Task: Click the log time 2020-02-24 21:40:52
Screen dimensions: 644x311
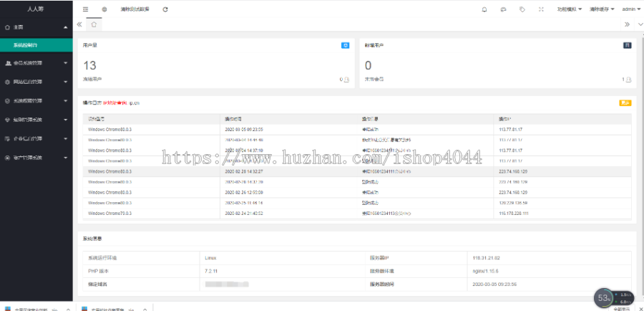Action: [244, 214]
